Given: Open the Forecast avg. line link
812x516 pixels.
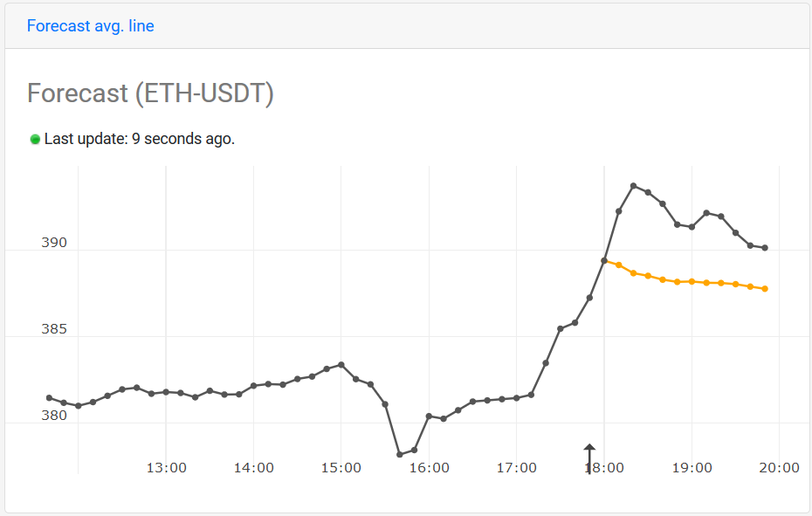Looking at the screenshot, I should coord(90,26).
